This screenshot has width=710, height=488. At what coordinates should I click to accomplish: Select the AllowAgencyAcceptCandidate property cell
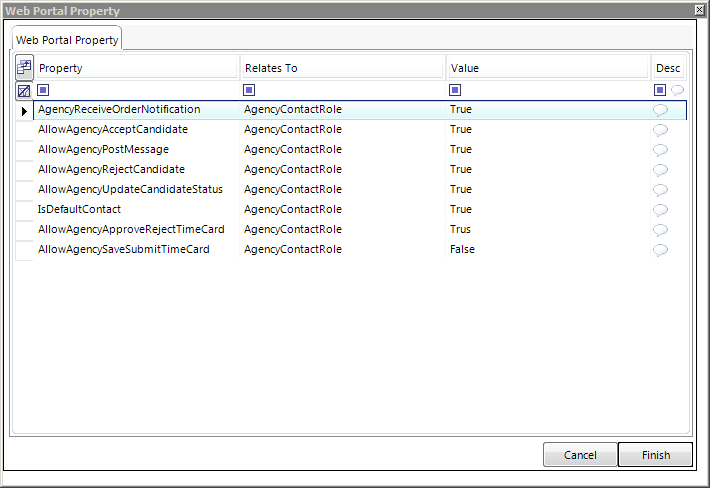[x=136, y=129]
